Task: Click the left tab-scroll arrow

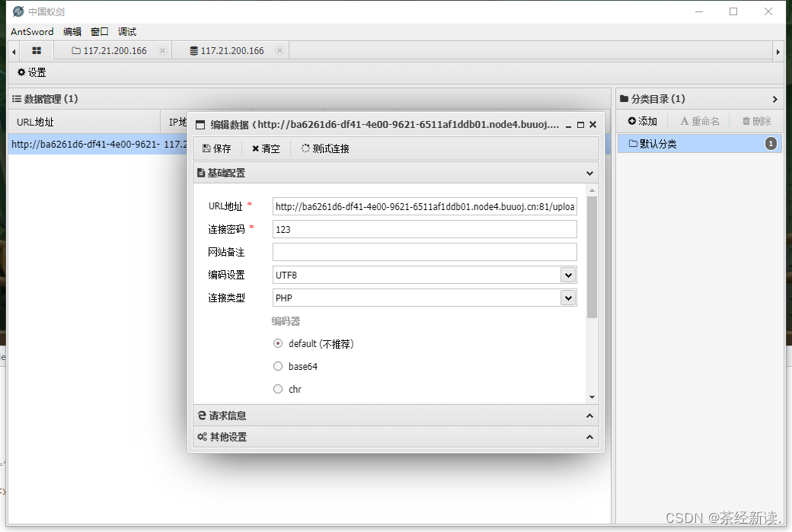Action: [13, 51]
